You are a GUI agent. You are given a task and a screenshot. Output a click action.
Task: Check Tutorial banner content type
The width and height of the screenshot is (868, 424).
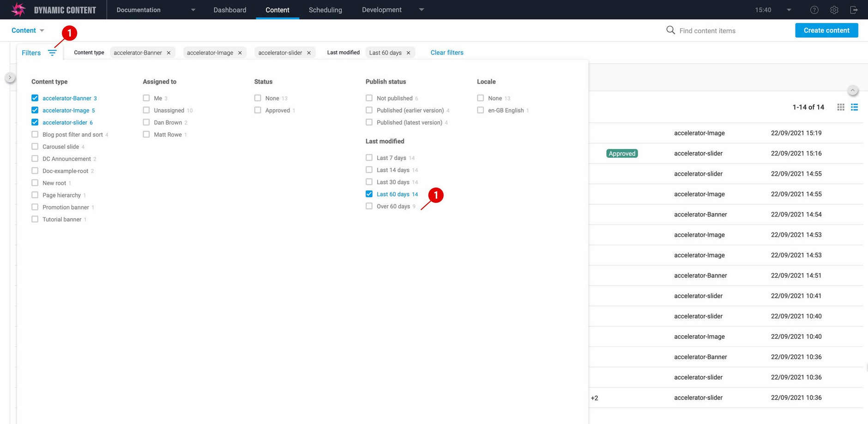35,219
